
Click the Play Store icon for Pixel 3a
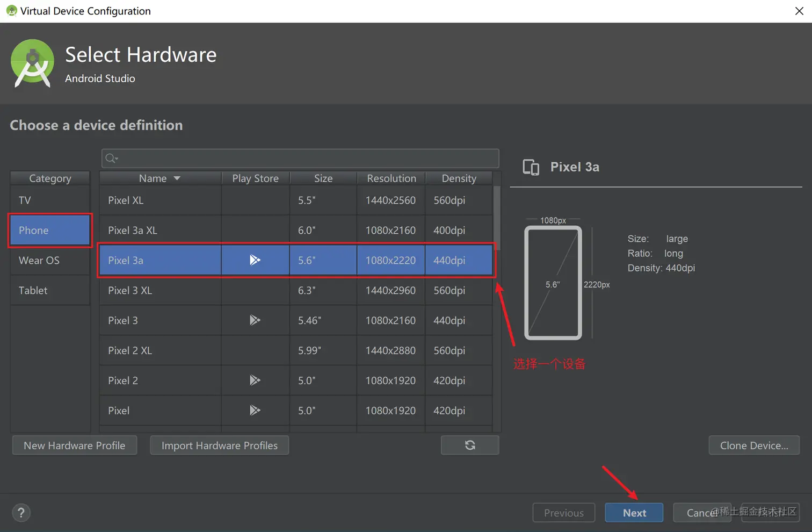pos(255,260)
